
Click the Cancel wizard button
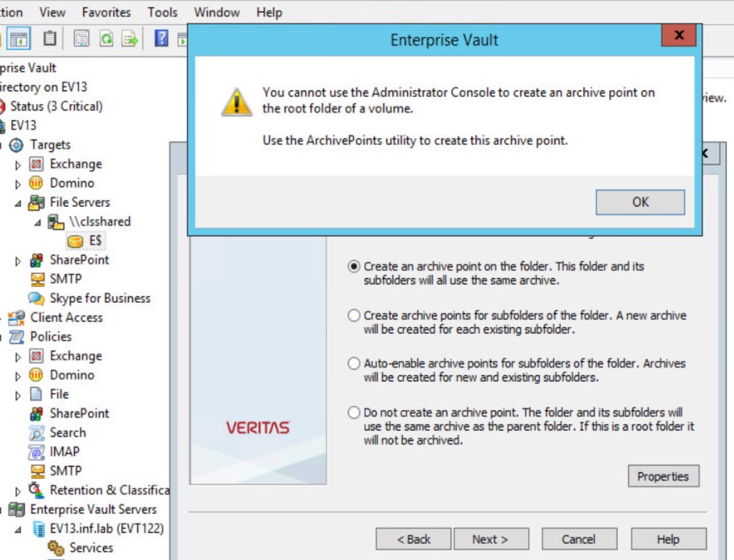click(x=579, y=539)
